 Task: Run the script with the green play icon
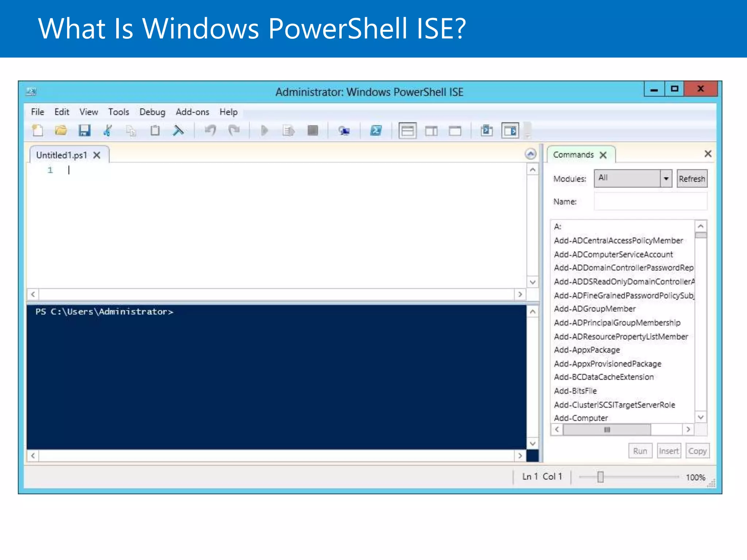(x=264, y=130)
